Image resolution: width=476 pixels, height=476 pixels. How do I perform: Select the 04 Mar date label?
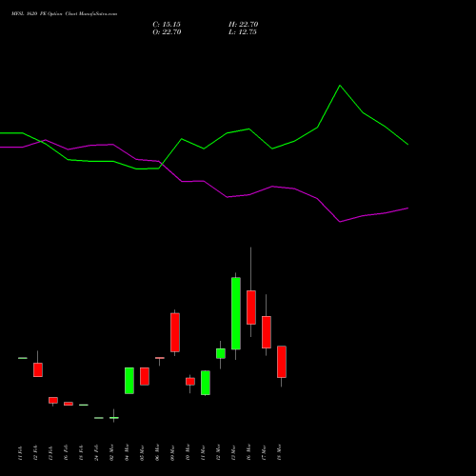pos(127,453)
